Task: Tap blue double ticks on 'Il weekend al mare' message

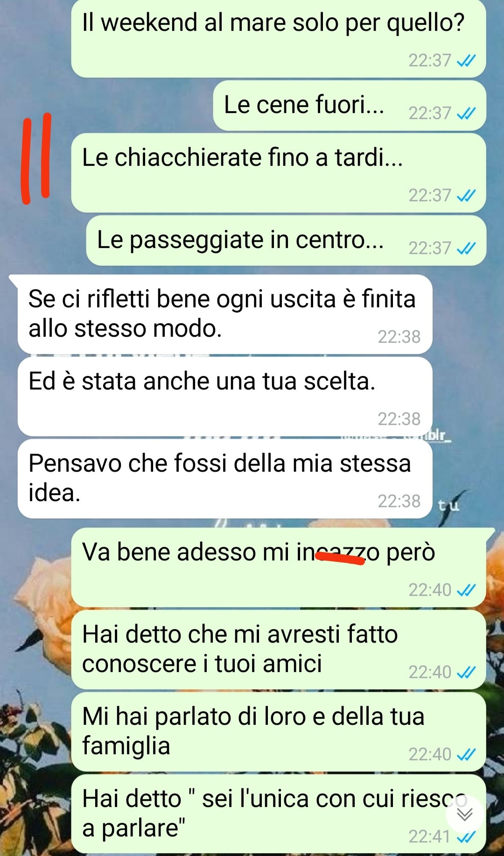Action: tap(466, 60)
